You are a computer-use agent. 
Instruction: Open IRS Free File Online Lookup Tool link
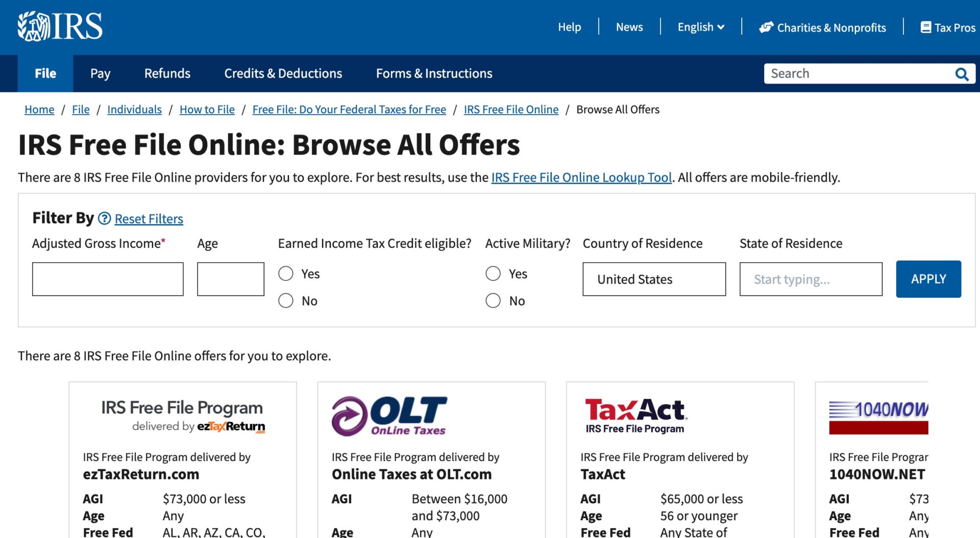pos(581,177)
